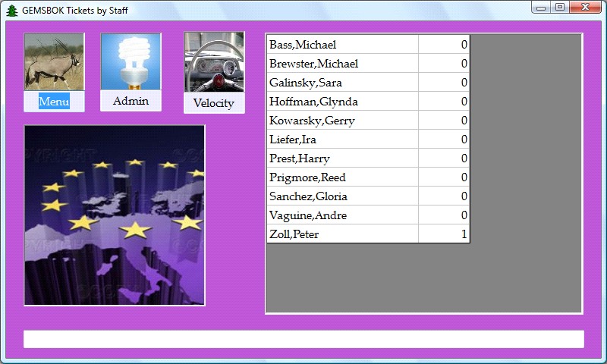Select Kowarsky,Gerry in the grid
This screenshot has width=607, height=364.
tap(341, 121)
